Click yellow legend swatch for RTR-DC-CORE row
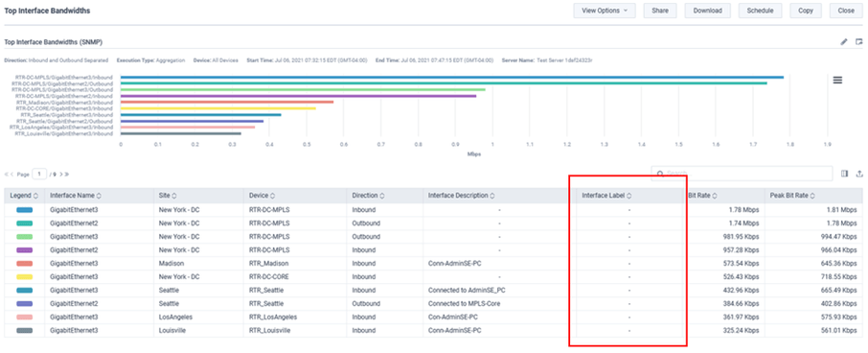 tap(24, 277)
